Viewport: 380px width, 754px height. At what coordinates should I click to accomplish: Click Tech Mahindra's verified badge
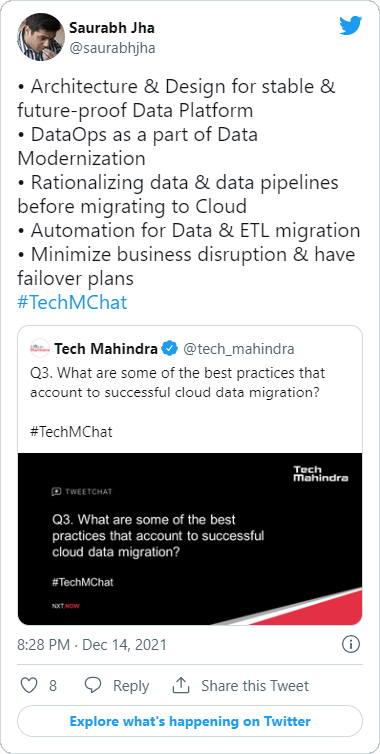point(169,349)
